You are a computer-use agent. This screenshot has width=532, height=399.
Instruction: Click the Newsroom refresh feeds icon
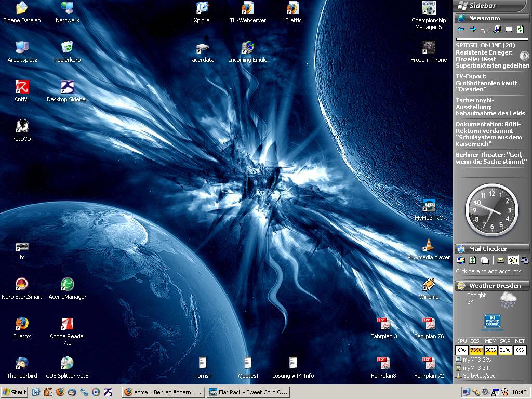pyautogui.click(x=520, y=30)
